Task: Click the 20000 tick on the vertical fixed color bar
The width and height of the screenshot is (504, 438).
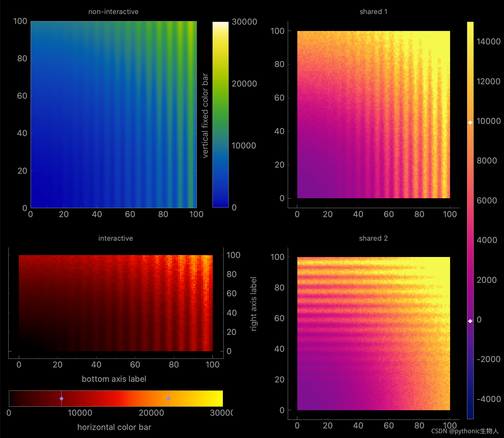Action: click(244, 84)
